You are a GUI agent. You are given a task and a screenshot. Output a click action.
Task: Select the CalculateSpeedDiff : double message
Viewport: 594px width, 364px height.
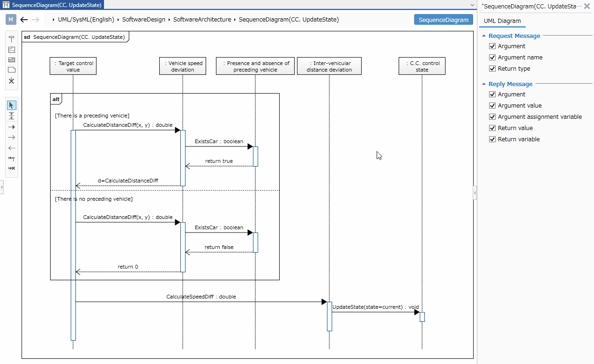point(201,297)
